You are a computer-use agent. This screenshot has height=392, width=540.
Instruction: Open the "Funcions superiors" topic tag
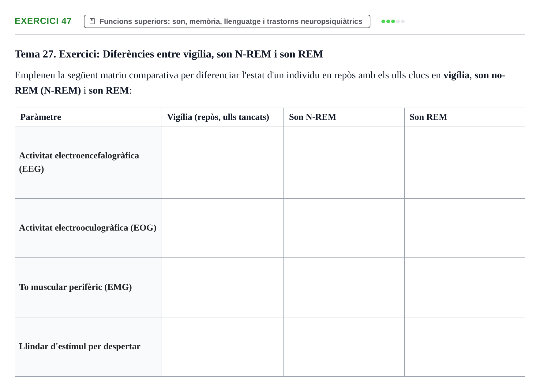[x=227, y=21]
